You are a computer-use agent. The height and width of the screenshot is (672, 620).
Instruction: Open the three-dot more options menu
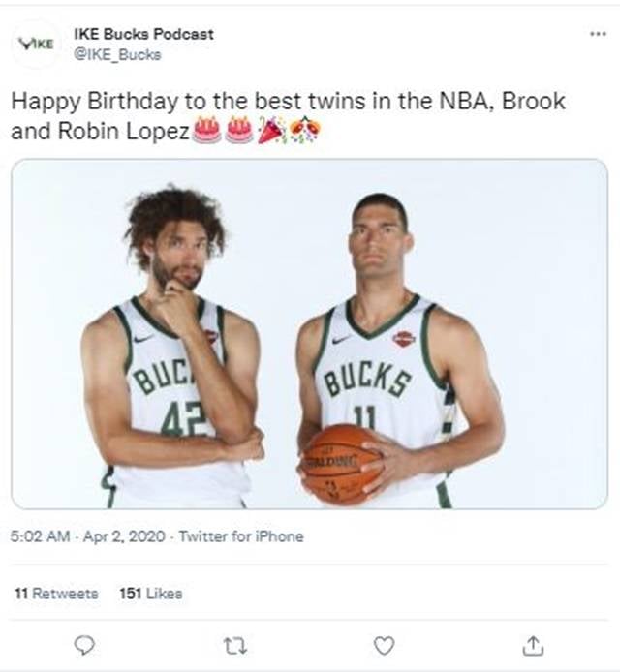(598, 34)
